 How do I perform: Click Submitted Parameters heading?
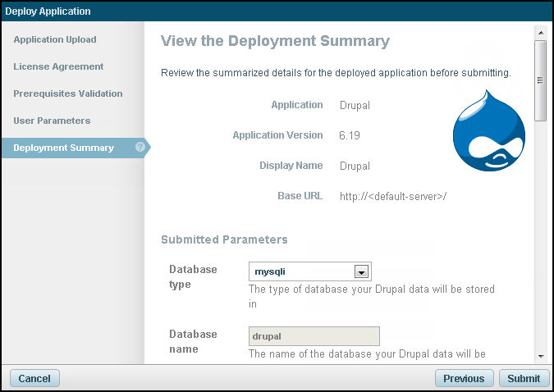point(224,239)
